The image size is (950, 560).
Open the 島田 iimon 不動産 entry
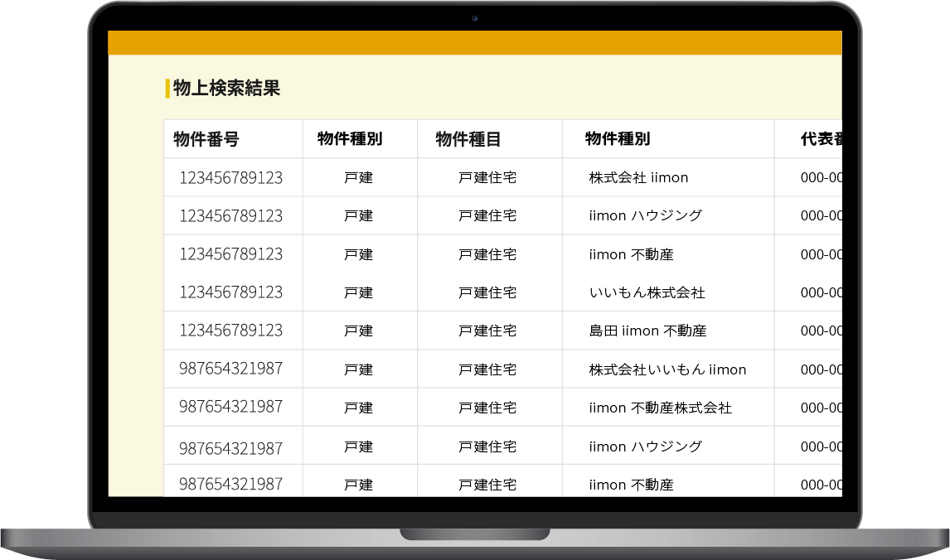click(647, 331)
